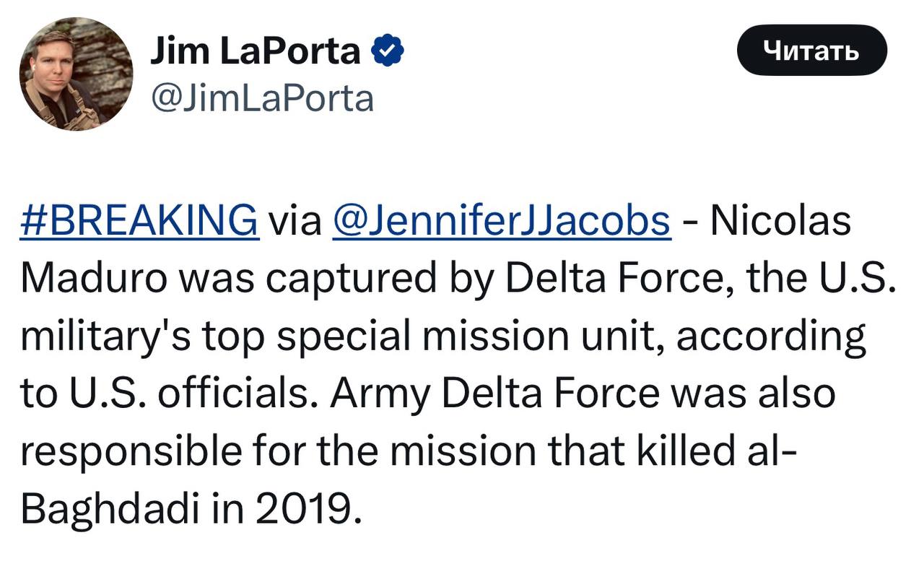The height and width of the screenshot is (569, 924).
Task: Open the @JenniferJJacobs mention link
Action: pyautogui.click(x=501, y=221)
